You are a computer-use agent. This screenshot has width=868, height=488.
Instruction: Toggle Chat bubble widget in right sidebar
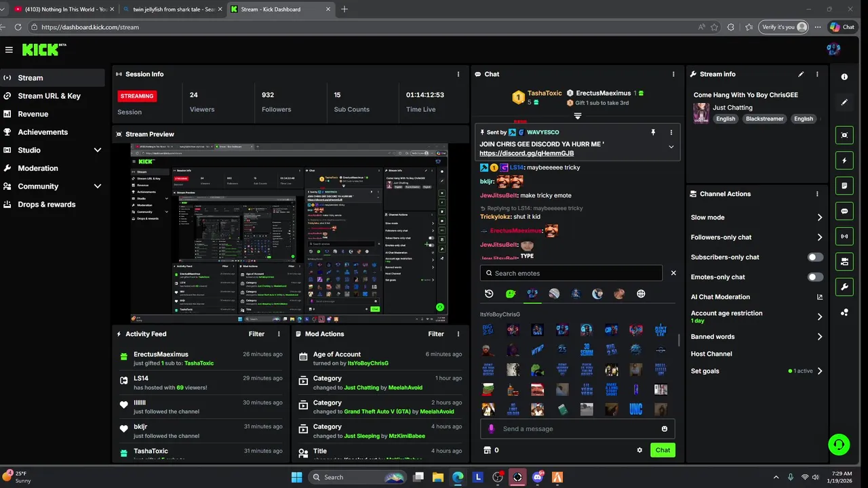[844, 211]
